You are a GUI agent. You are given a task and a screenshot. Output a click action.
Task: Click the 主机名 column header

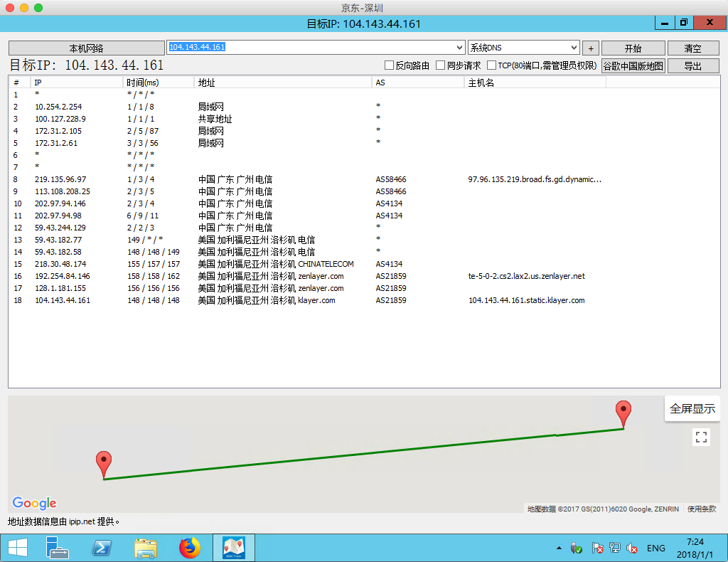481,83
